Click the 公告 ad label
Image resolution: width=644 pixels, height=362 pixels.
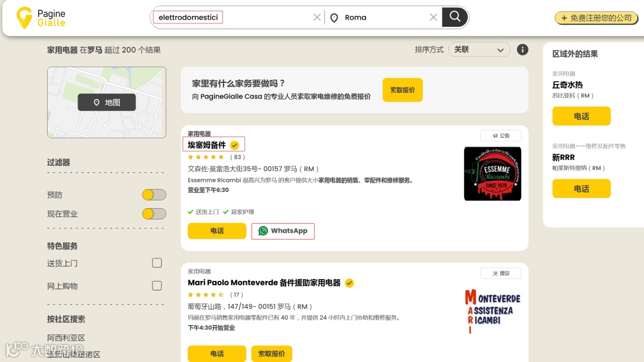[x=501, y=135]
